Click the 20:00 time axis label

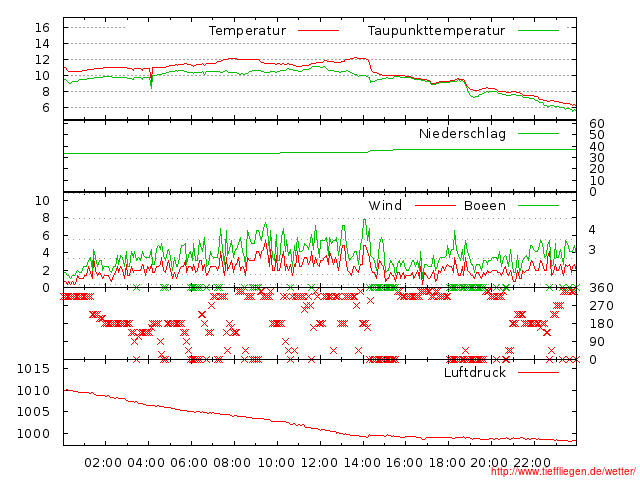point(489,463)
